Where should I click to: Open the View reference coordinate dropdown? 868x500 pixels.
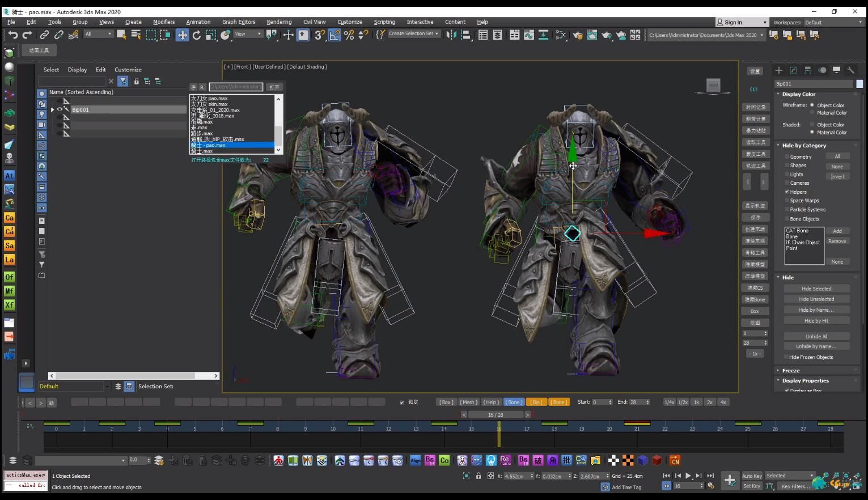click(x=248, y=34)
